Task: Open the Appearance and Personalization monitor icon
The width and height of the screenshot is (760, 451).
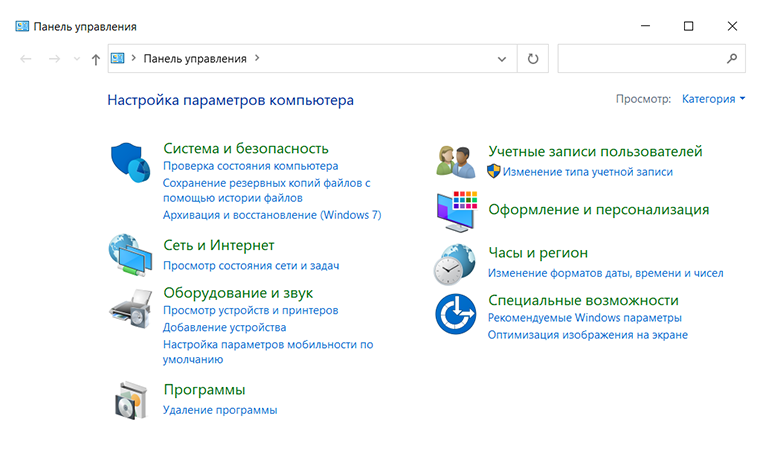Action: coord(457,211)
